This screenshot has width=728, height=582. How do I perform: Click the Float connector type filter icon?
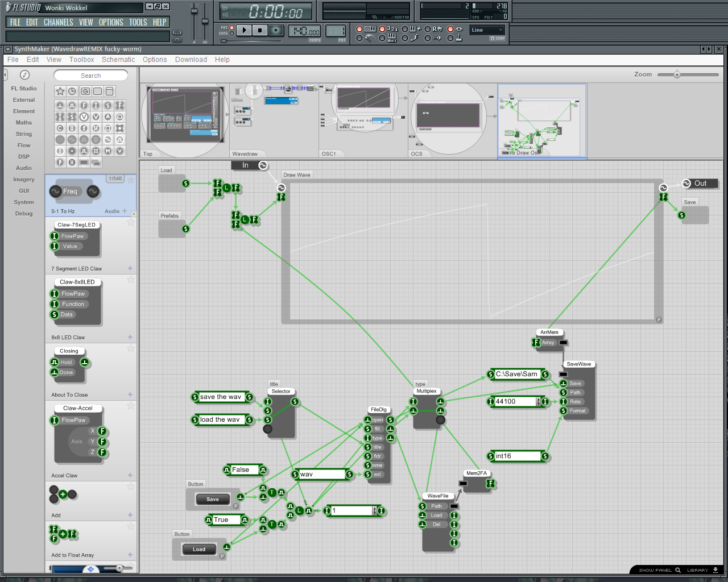point(84,105)
